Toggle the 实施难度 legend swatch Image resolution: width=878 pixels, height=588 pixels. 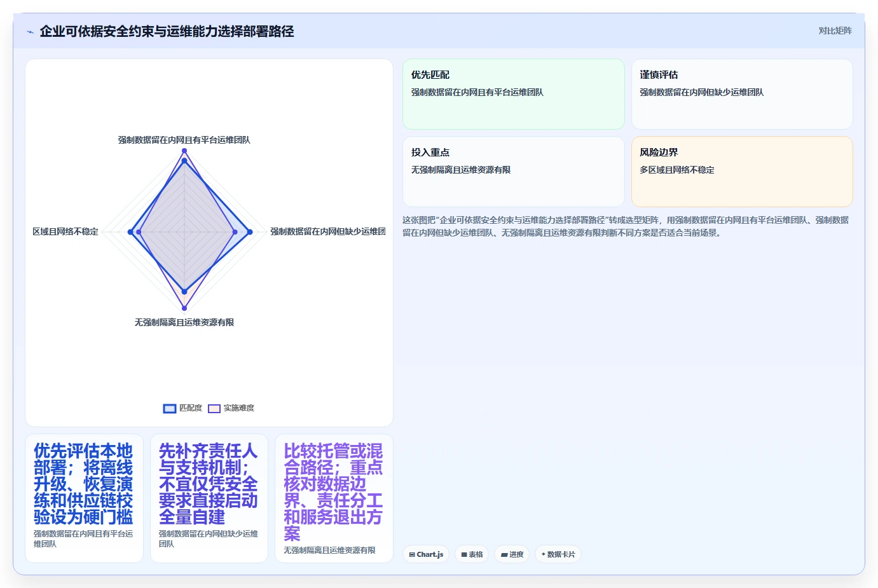[x=214, y=409]
